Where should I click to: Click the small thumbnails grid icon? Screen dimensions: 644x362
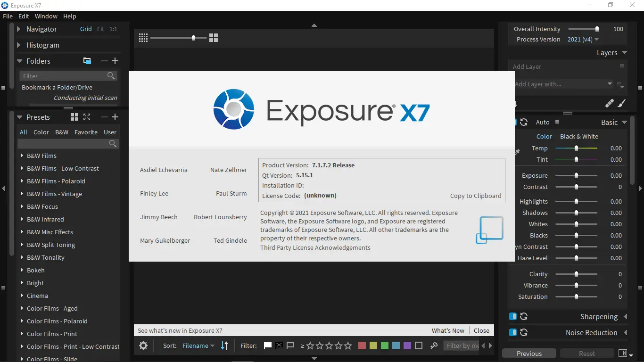tap(143, 38)
